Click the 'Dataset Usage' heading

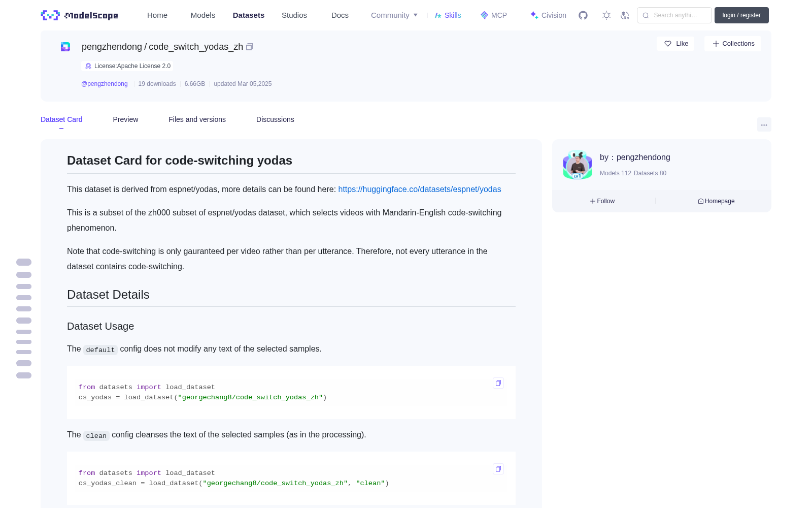click(100, 326)
